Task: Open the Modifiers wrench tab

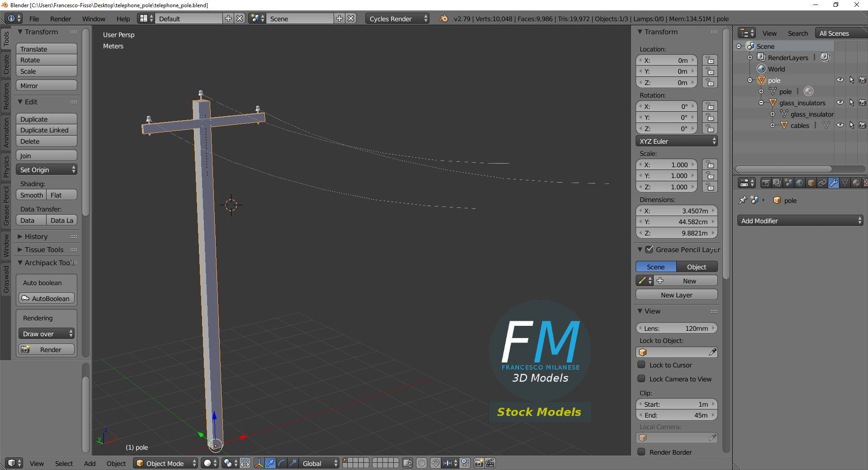Action: tap(834, 183)
